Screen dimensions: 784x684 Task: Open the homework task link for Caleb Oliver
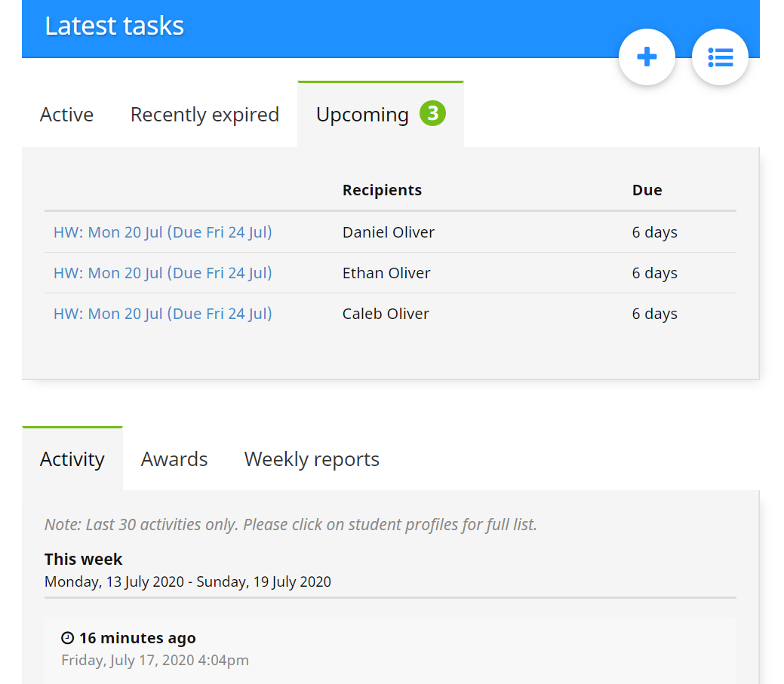coord(162,314)
